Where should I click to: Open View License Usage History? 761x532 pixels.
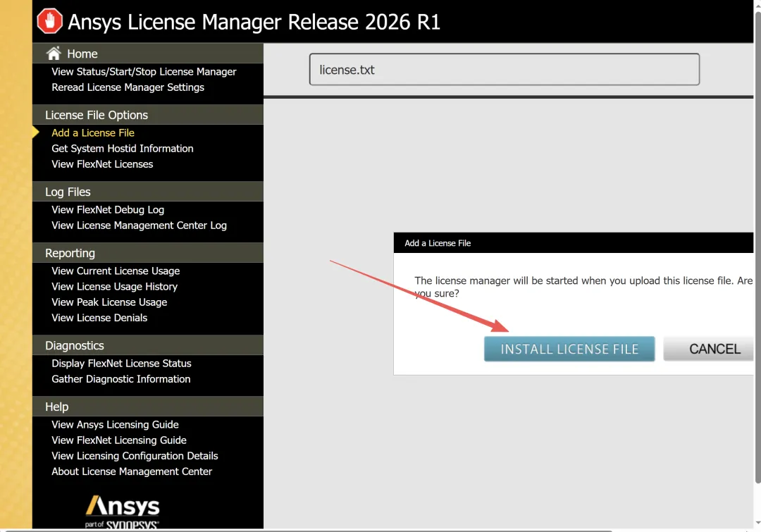(115, 286)
